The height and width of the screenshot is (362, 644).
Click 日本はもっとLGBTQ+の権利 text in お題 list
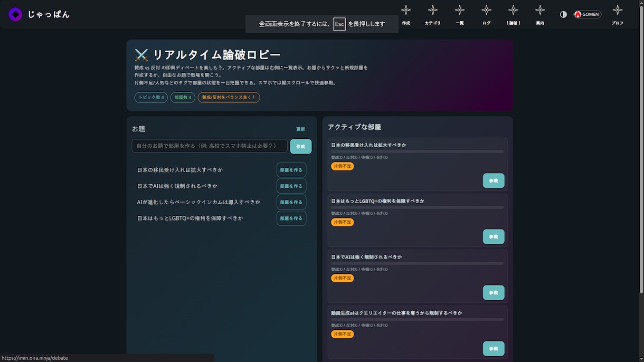point(190,218)
